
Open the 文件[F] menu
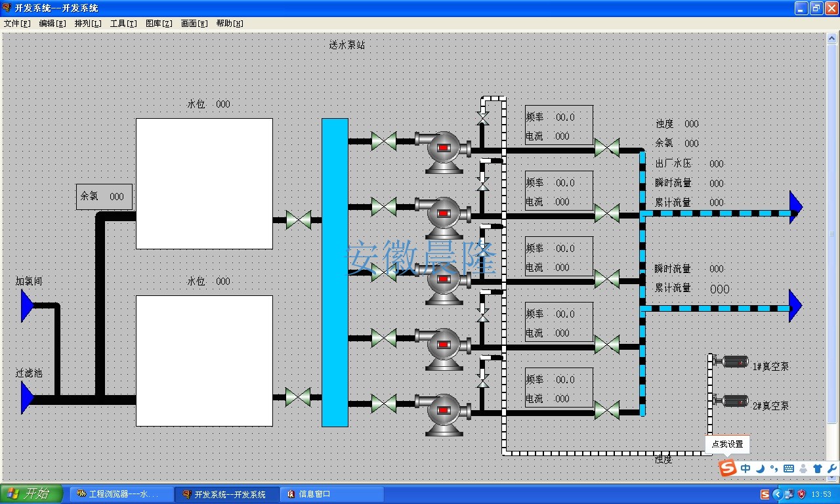pos(17,23)
